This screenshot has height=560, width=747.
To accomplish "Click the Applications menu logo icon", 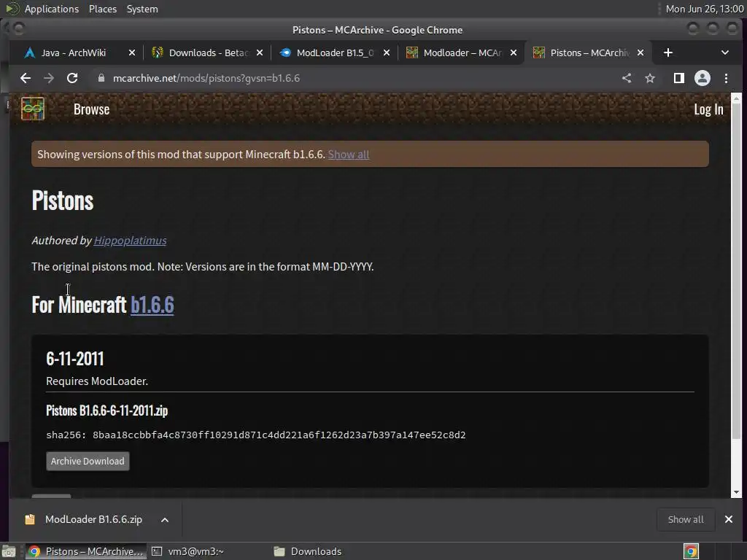I will click(12, 9).
